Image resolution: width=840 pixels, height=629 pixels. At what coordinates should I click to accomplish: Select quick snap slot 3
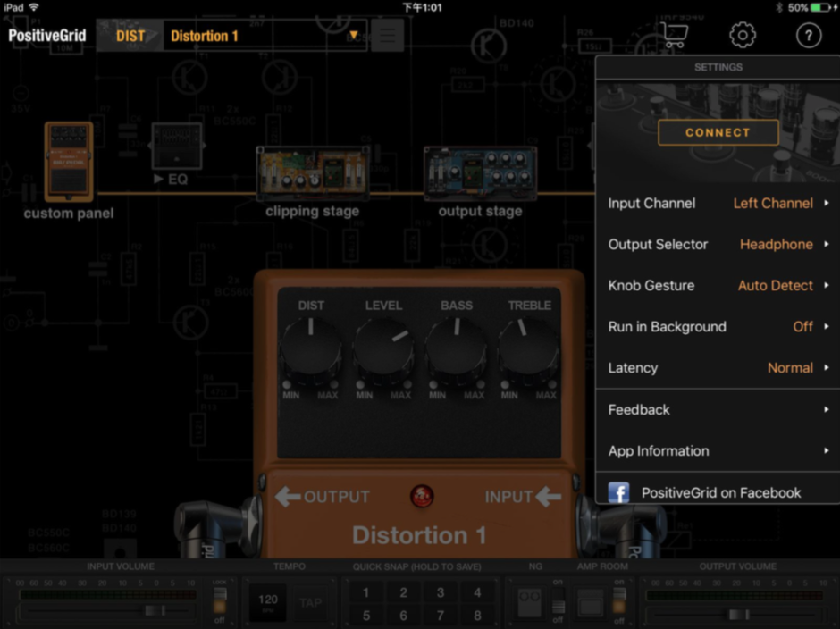click(x=441, y=592)
